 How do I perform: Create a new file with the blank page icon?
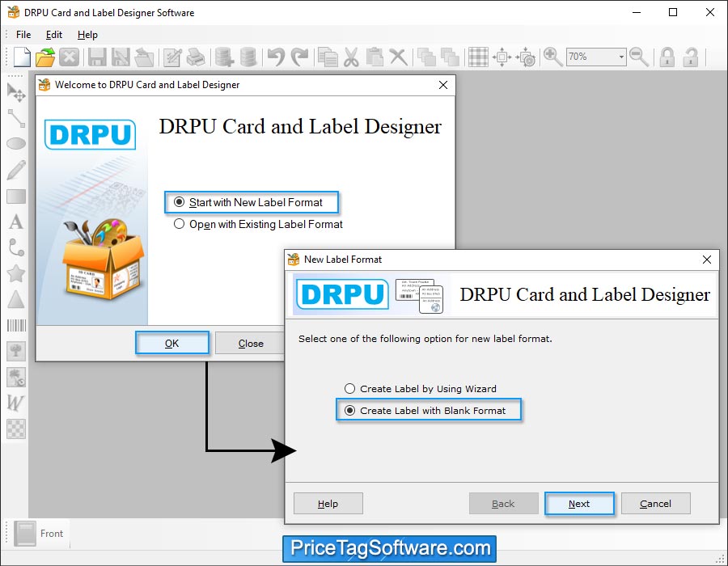[x=22, y=57]
